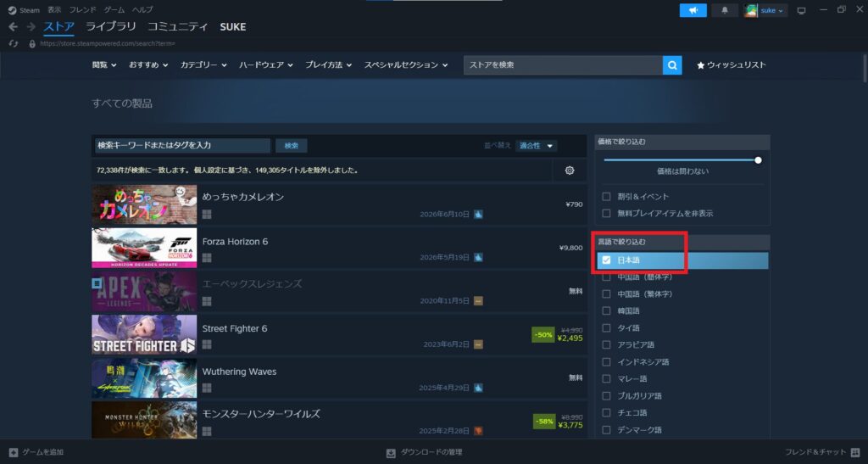Image resolution: width=868 pixels, height=464 pixels.
Task: Open notifications with the bell icon
Action: click(x=724, y=10)
